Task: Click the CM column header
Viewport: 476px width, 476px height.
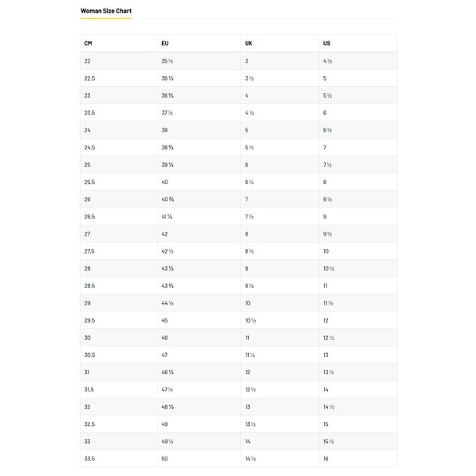Action: pos(88,43)
